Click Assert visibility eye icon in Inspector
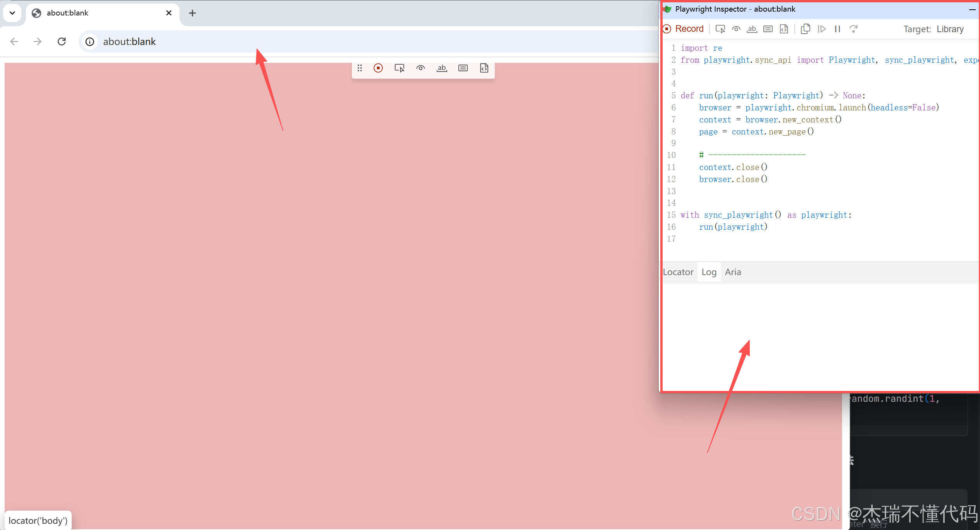This screenshot has height=530, width=980. click(736, 29)
